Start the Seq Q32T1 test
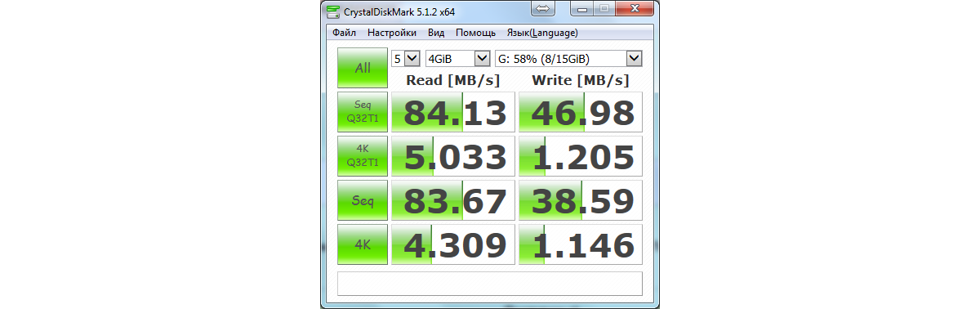The height and width of the screenshot is (309, 980). [363, 111]
